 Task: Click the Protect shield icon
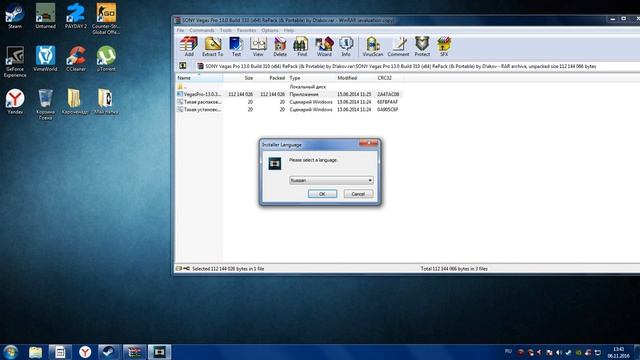(x=422, y=46)
